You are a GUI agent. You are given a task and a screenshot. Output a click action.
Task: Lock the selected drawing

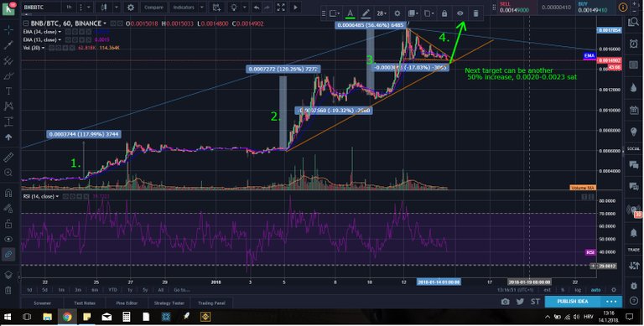(444, 13)
